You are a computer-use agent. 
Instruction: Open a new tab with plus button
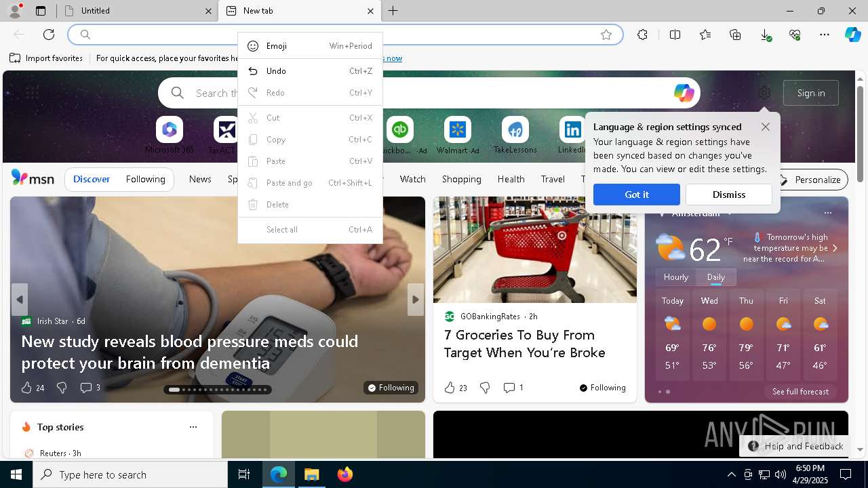point(393,11)
